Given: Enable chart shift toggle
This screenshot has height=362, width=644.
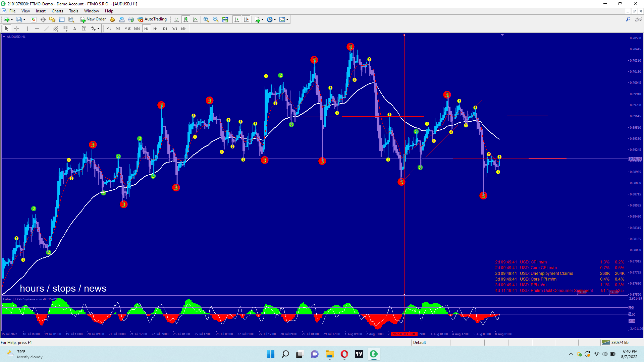Looking at the screenshot, I should coord(246,19).
